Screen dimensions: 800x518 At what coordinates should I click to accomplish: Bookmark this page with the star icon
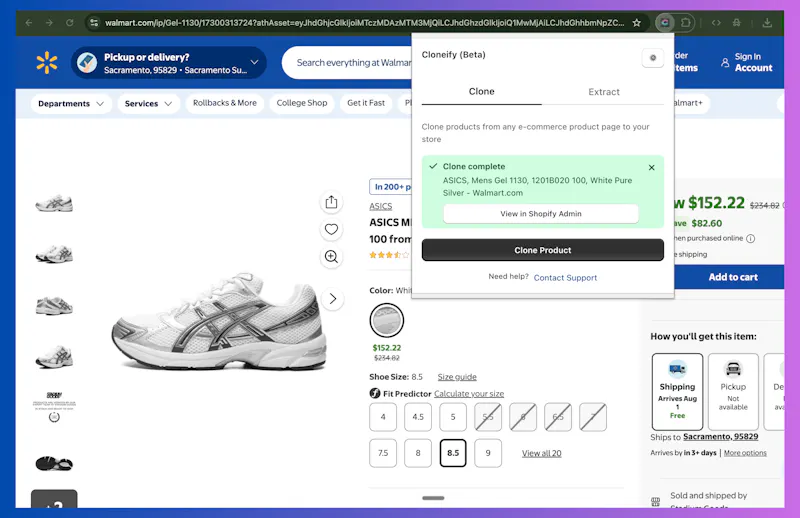pos(637,22)
